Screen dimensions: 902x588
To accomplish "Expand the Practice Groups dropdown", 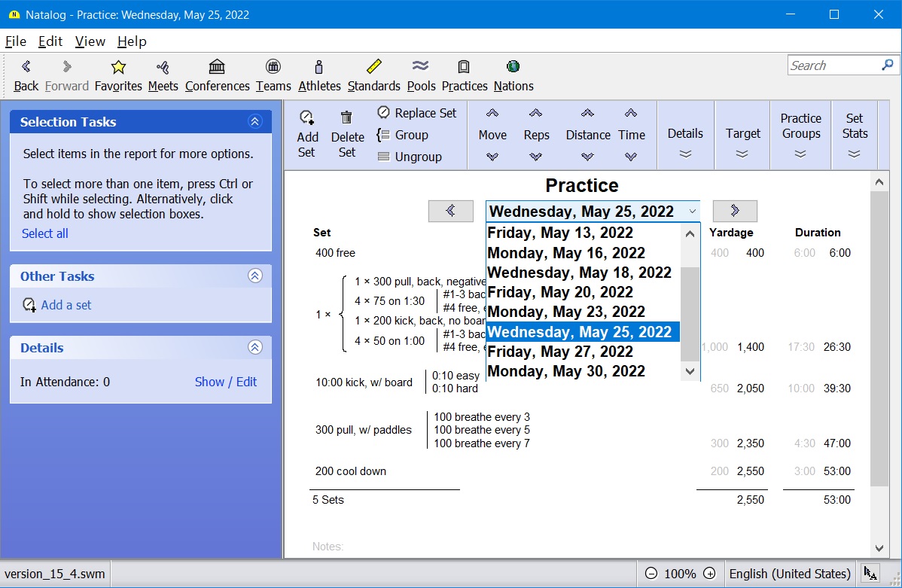I will click(800, 154).
